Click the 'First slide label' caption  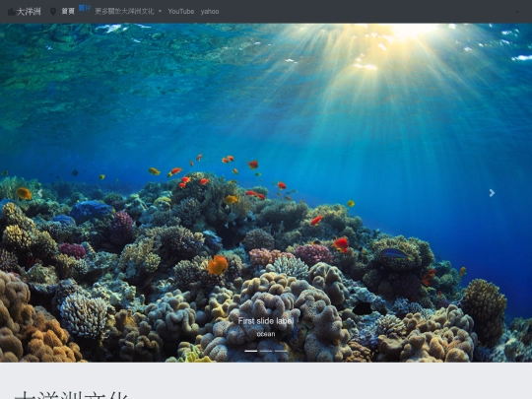point(266,321)
